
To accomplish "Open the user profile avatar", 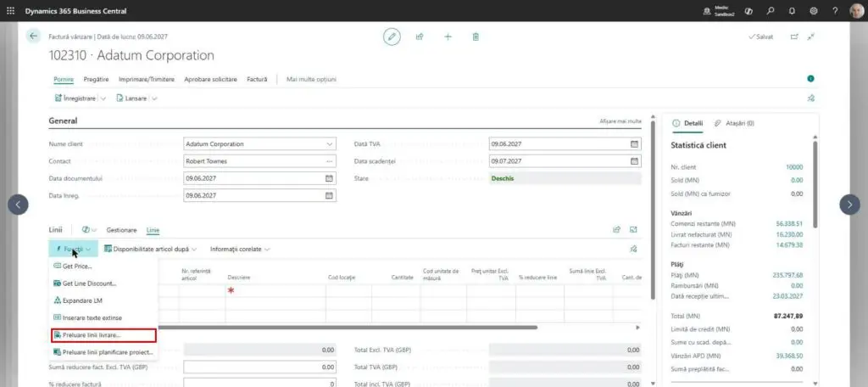I will (x=856, y=10).
